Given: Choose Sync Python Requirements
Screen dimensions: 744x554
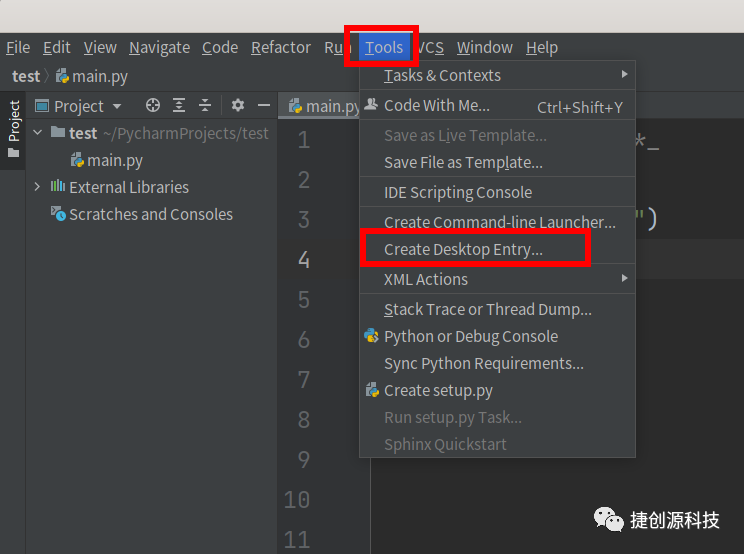Looking at the screenshot, I should 497,363.
